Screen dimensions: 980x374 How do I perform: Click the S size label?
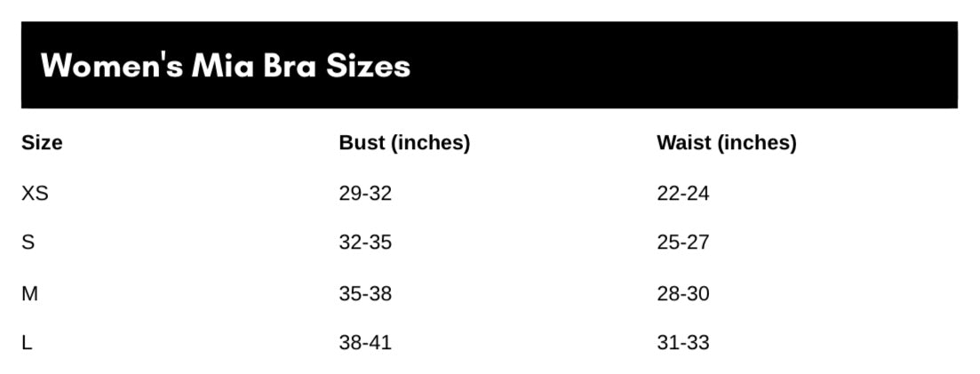click(x=28, y=243)
